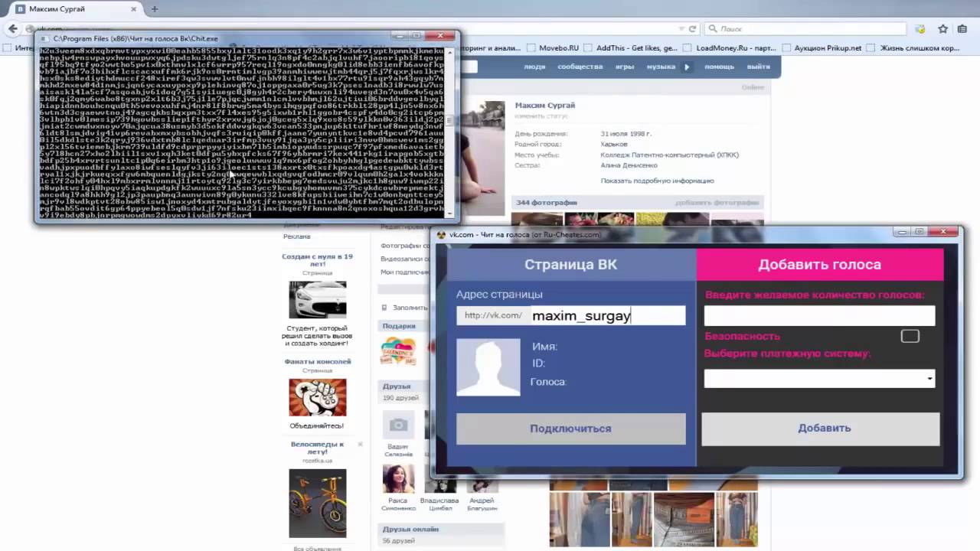Open the LoadMoney.Ru bookmark
This screenshot has width=980, height=551.
pos(730,47)
